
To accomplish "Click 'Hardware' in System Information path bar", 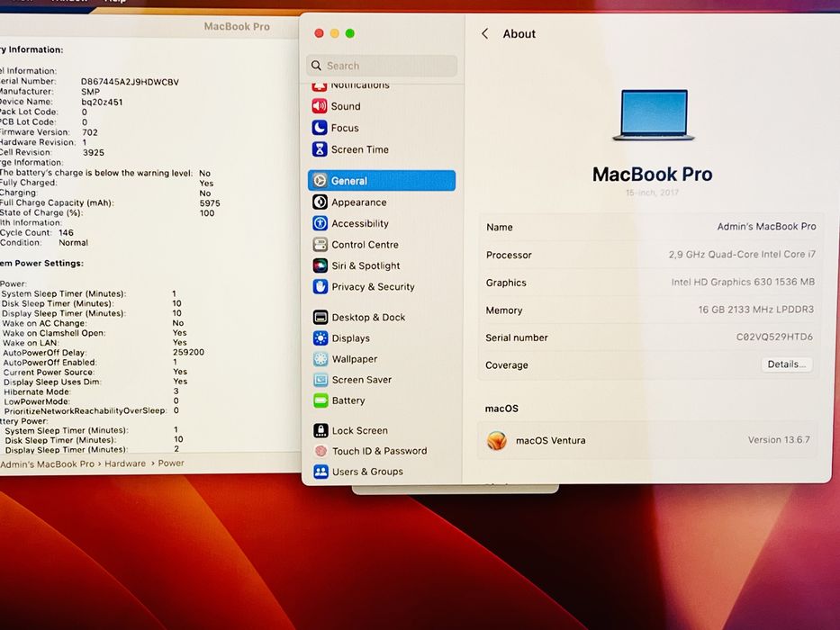I will tap(125, 463).
